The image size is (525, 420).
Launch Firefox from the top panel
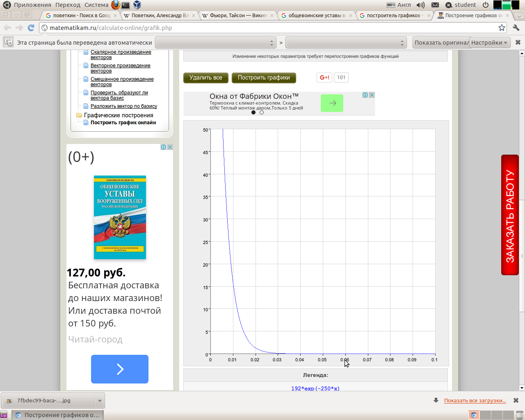[116, 5]
